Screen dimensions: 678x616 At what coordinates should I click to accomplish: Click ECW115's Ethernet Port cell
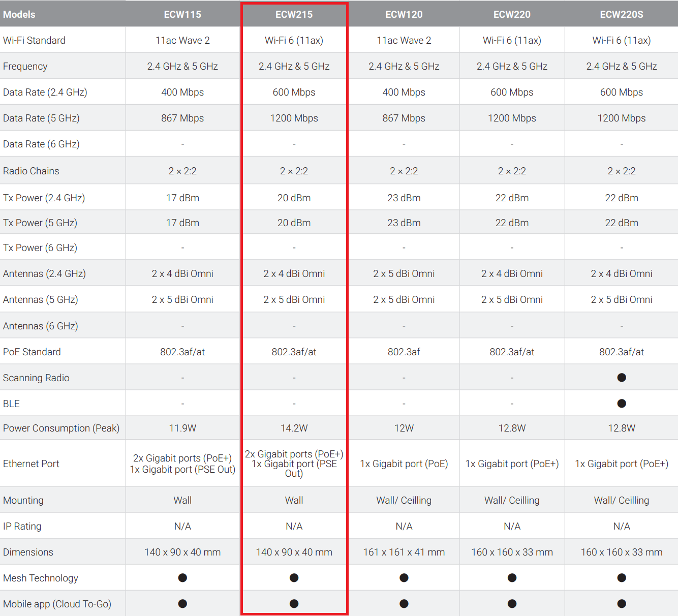[x=182, y=464]
